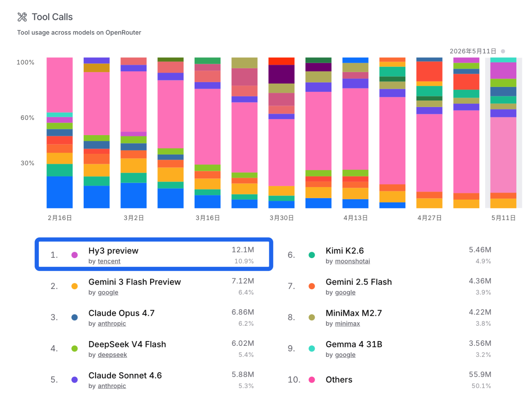Select the Gemma 4 31B model name
Screen dimensions: 532x413
[354, 344]
